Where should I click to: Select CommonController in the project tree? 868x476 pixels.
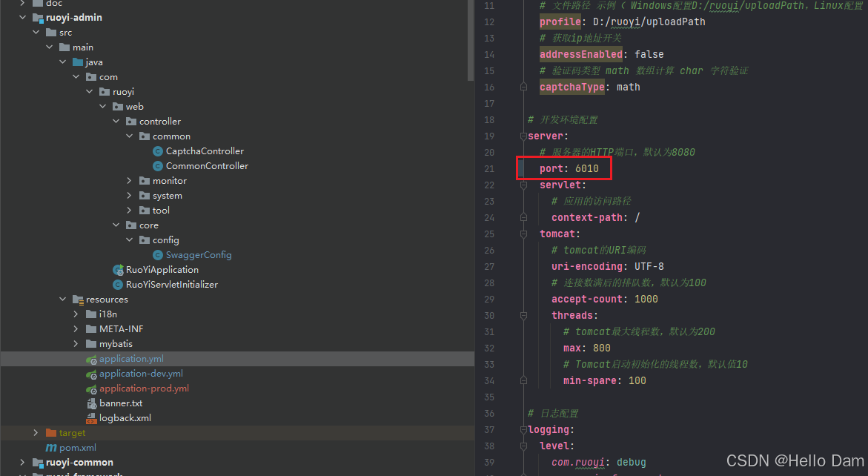coord(207,166)
